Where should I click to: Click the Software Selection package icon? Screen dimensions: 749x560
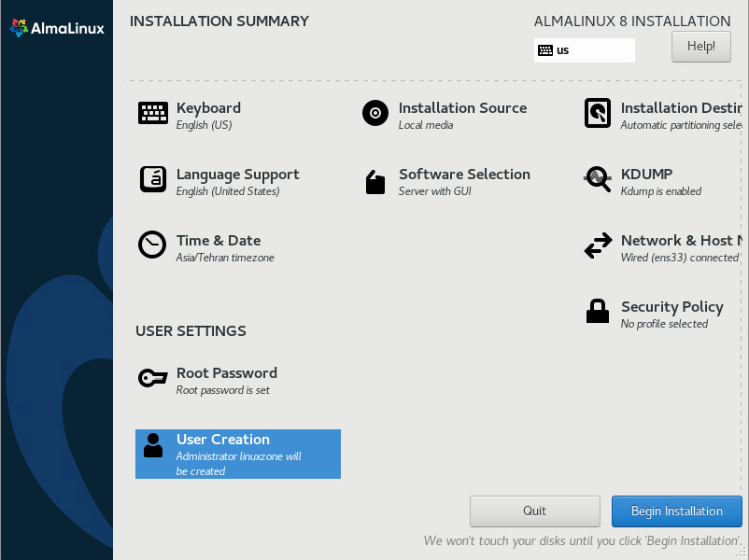[x=375, y=182]
